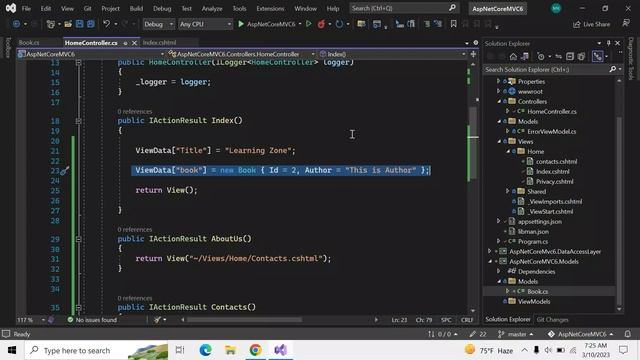Click the Restart circular arrow icon

pos(339,24)
